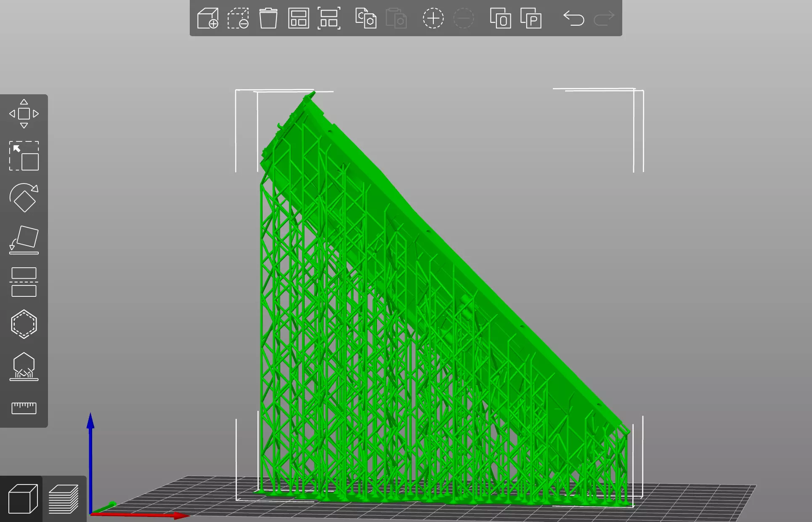Switch to 3D editor view
The image size is (812, 522).
(x=23, y=499)
